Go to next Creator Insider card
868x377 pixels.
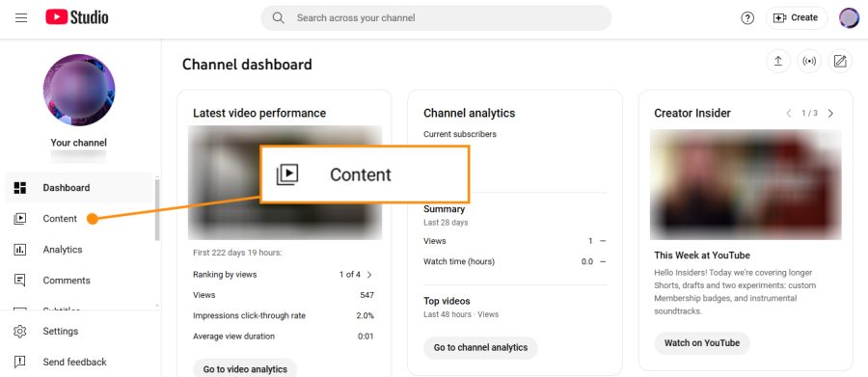830,113
